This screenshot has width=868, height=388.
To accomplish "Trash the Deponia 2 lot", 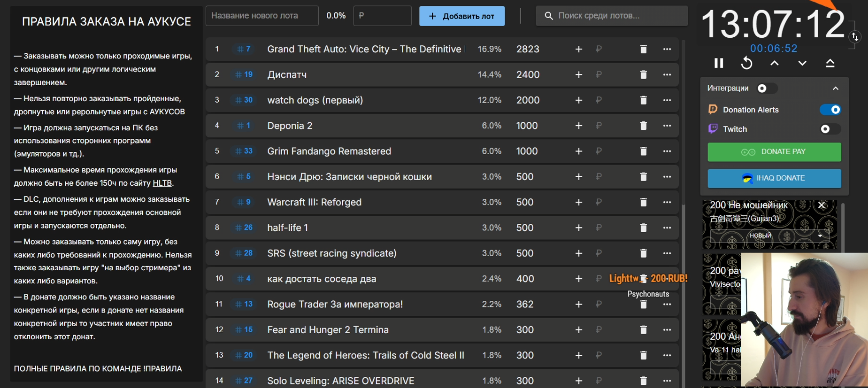I will (643, 126).
